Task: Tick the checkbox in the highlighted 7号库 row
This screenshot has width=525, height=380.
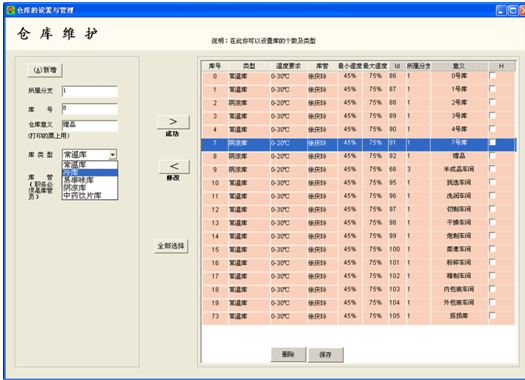Action: pos(492,143)
